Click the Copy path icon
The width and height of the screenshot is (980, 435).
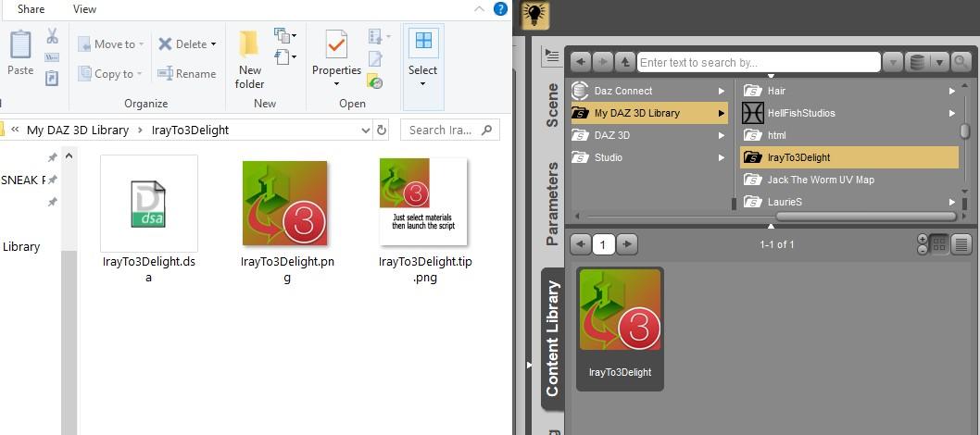click(x=52, y=57)
